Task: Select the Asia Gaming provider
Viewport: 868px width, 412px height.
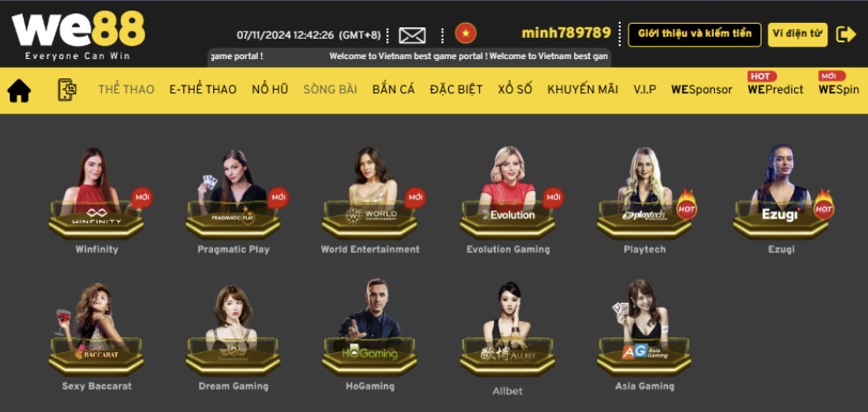Action: 644,335
